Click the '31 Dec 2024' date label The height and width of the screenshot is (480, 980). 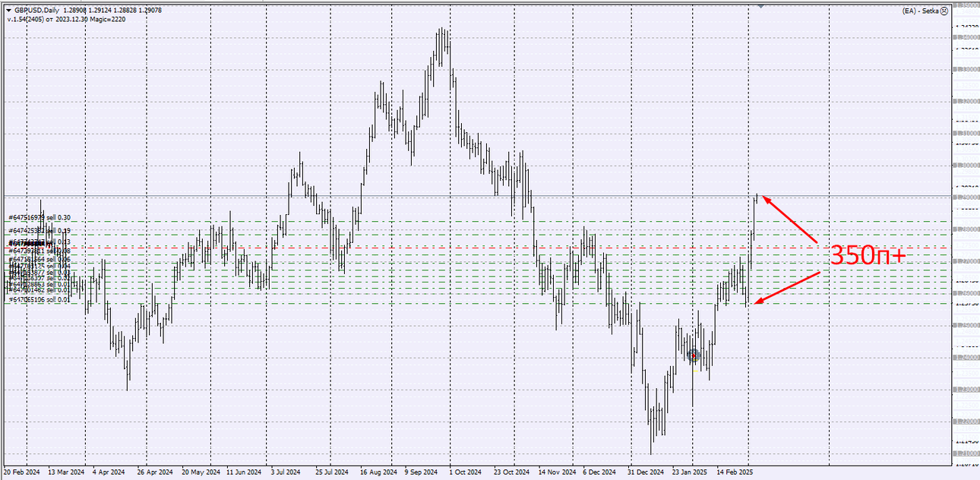point(646,472)
